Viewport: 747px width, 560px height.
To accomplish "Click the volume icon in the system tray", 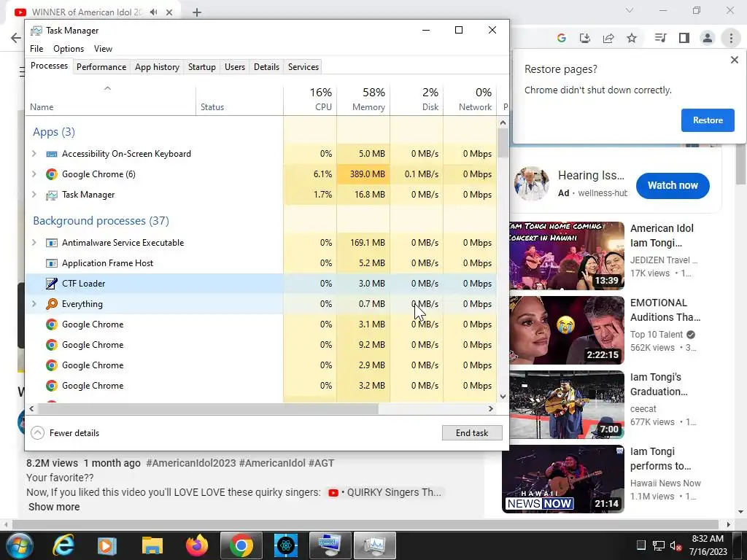I will pyautogui.click(x=676, y=545).
